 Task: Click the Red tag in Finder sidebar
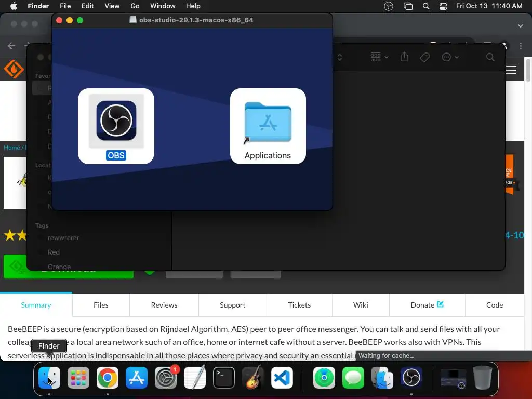(x=54, y=252)
